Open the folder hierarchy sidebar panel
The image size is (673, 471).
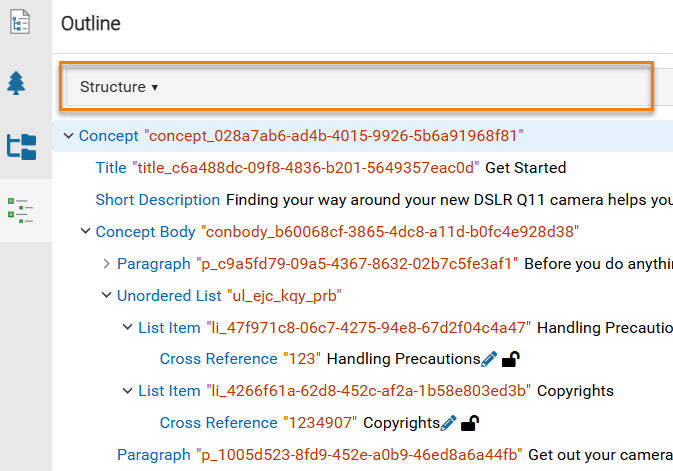click(21, 147)
